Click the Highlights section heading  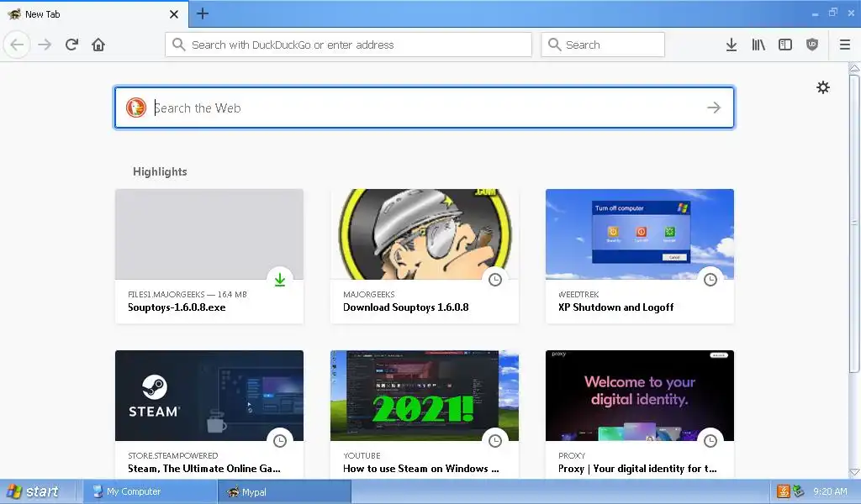(160, 171)
